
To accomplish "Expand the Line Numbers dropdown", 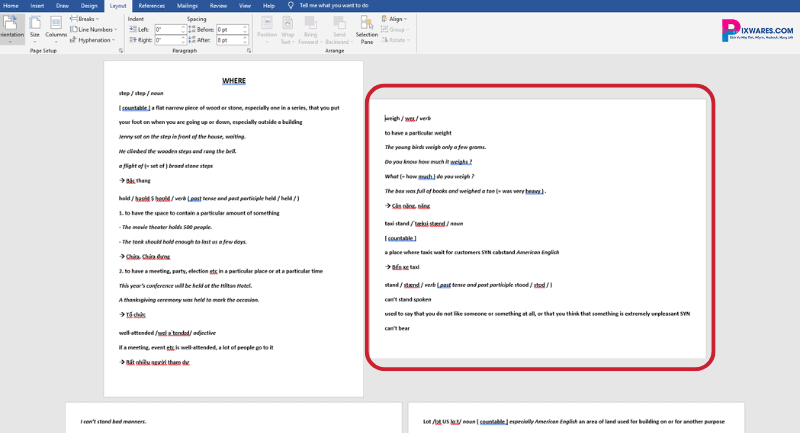I will pos(96,29).
